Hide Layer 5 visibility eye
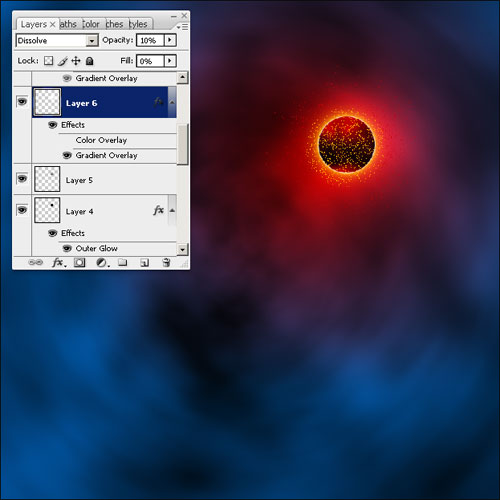This screenshot has height=500, width=500. (x=22, y=179)
